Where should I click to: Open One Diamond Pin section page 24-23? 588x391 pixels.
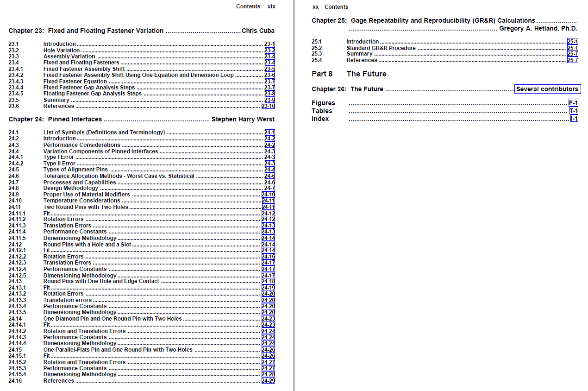pos(269,319)
